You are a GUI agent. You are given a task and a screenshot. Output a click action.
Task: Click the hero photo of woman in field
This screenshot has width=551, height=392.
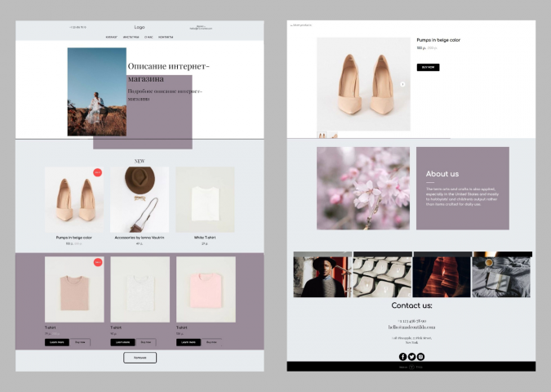(97, 91)
